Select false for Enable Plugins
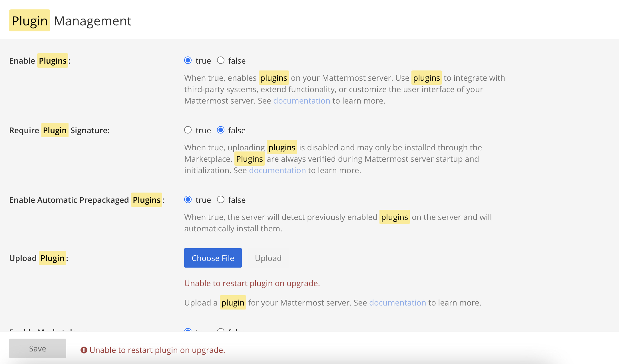Screen dimensions: 619x364 pyautogui.click(x=221, y=60)
